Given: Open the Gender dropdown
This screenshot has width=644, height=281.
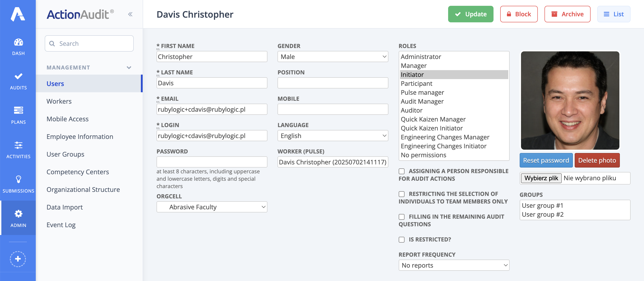Looking at the screenshot, I should click(x=333, y=57).
